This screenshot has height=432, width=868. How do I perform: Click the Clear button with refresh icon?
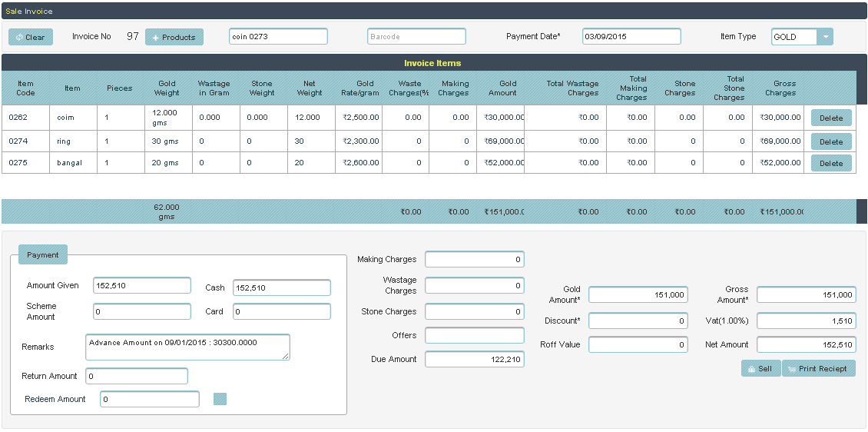pyautogui.click(x=31, y=37)
